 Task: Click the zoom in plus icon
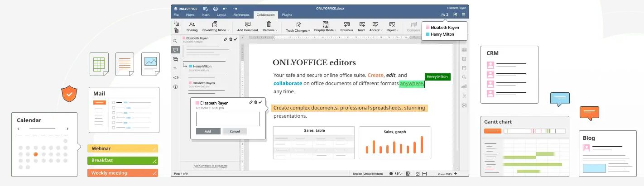coord(455,174)
